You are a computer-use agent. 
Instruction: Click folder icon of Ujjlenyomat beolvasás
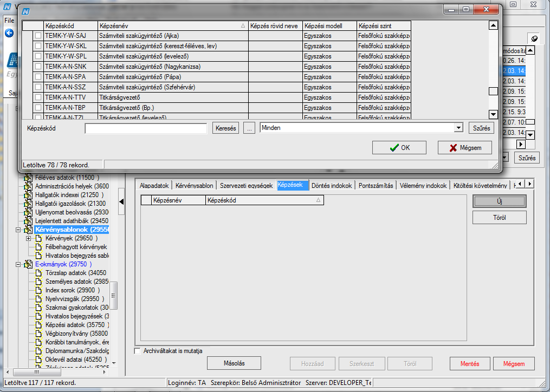28,212
